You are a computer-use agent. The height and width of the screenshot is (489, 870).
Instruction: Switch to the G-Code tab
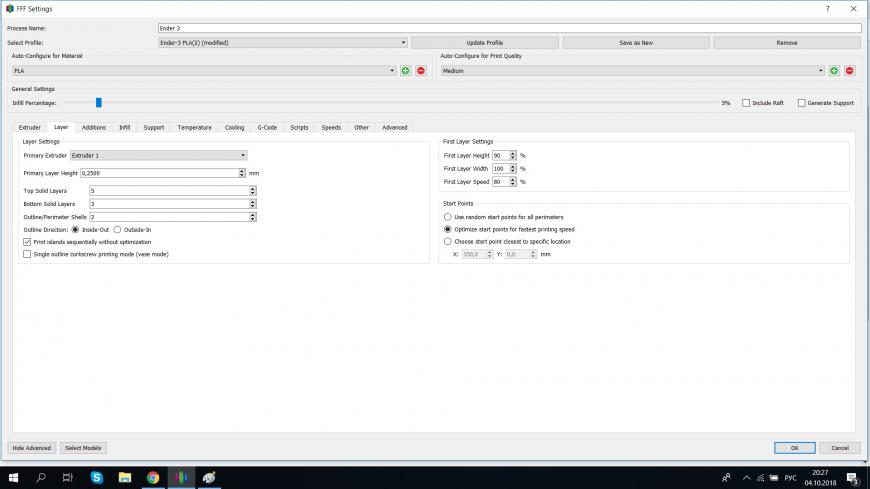tap(267, 128)
